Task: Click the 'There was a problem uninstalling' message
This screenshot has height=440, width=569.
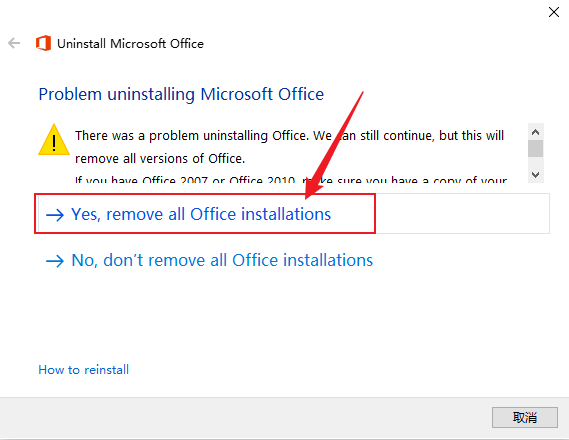Action: pyautogui.click(x=290, y=147)
